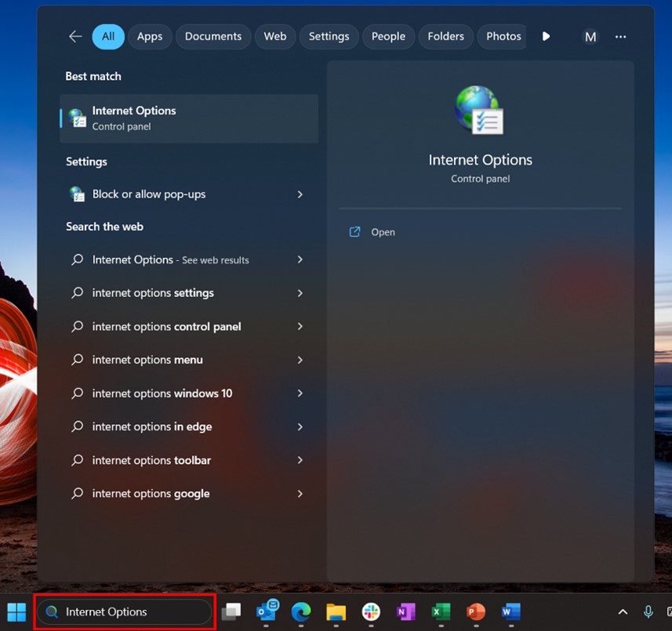The height and width of the screenshot is (631, 672).
Task: Open the M account avatar
Action: click(x=590, y=37)
